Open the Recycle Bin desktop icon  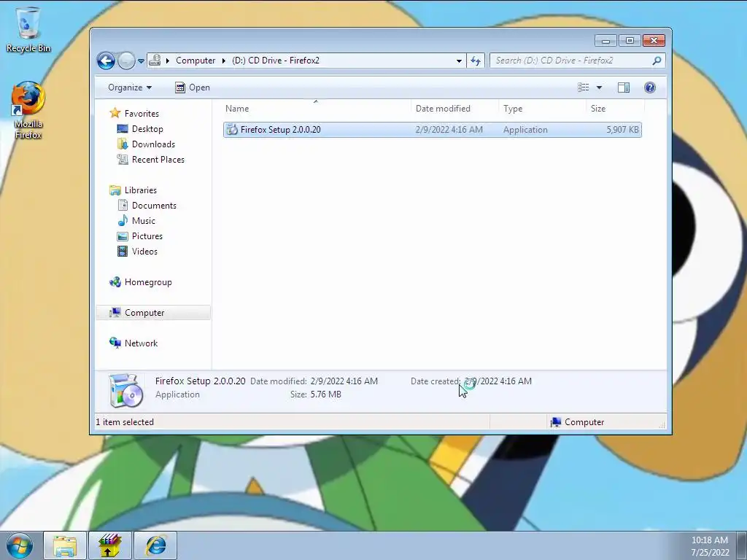pos(28,28)
